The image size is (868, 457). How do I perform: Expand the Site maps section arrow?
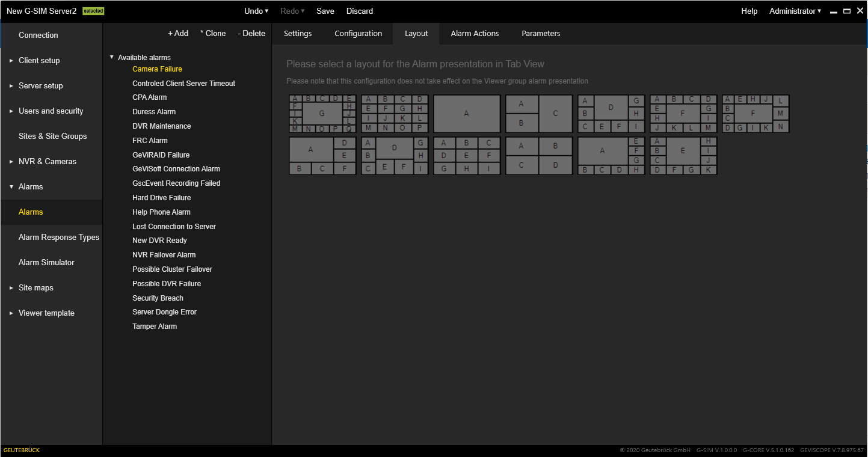point(11,287)
